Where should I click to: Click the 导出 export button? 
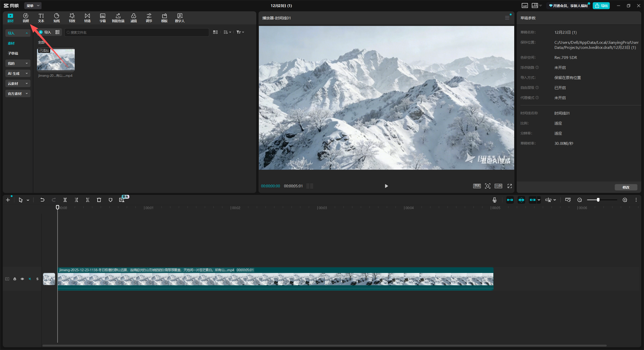click(601, 6)
